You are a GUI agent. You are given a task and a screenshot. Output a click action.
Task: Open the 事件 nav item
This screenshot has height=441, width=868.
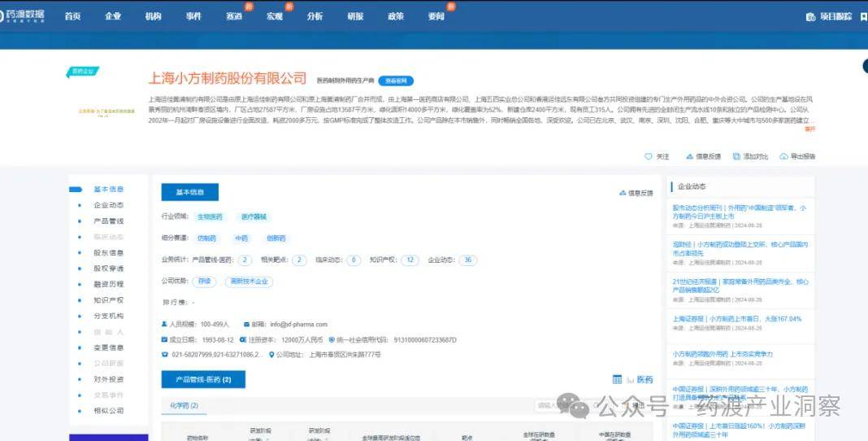click(x=193, y=16)
